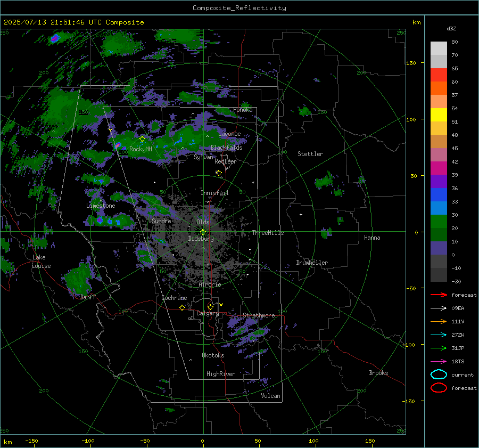Screen dimensions: 479x448
Task: Select the orange 111V arrow legend entry
Action: (x=439, y=321)
